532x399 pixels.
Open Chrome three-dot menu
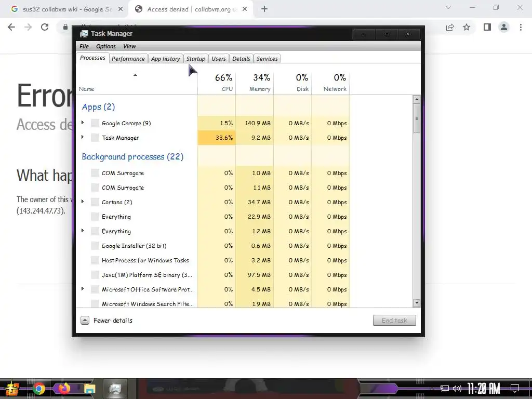click(x=521, y=27)
